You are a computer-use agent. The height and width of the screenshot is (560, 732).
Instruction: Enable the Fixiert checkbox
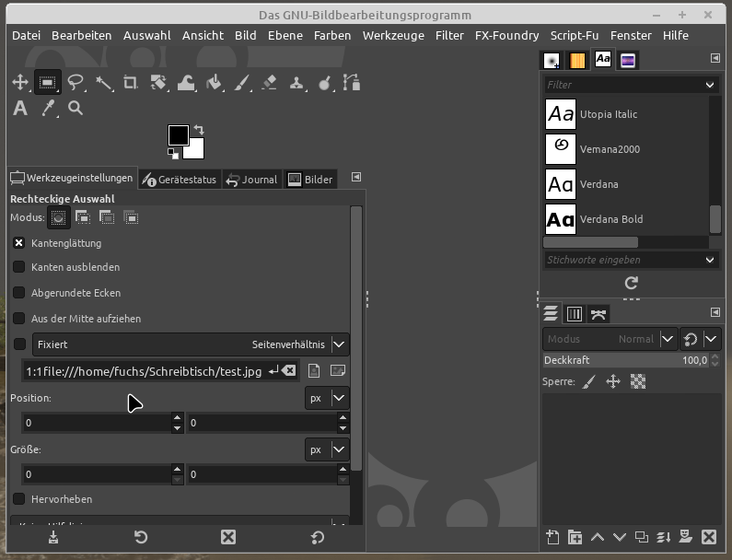[x=19, y=344]
